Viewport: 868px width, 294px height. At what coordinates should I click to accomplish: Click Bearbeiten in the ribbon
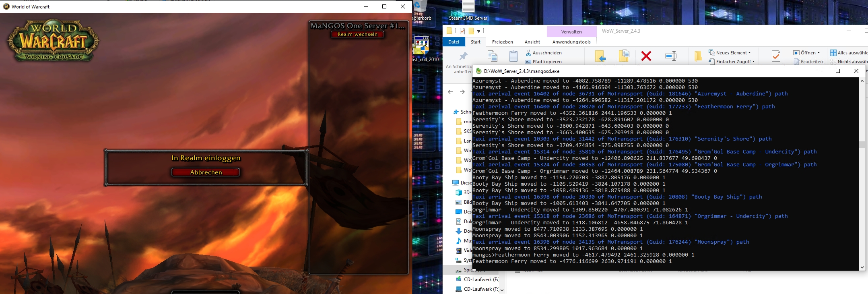[808, 62]
